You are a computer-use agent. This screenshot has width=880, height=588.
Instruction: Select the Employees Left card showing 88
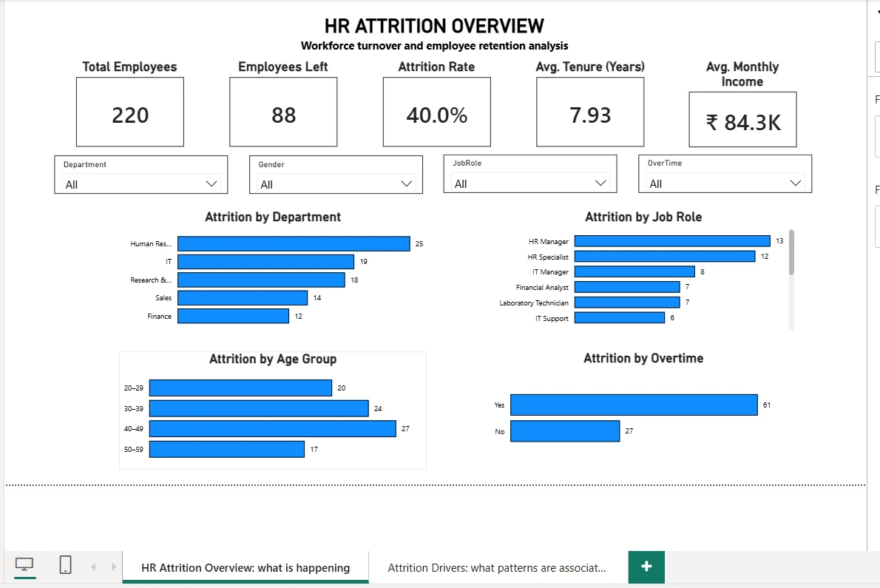click(283, 112)
